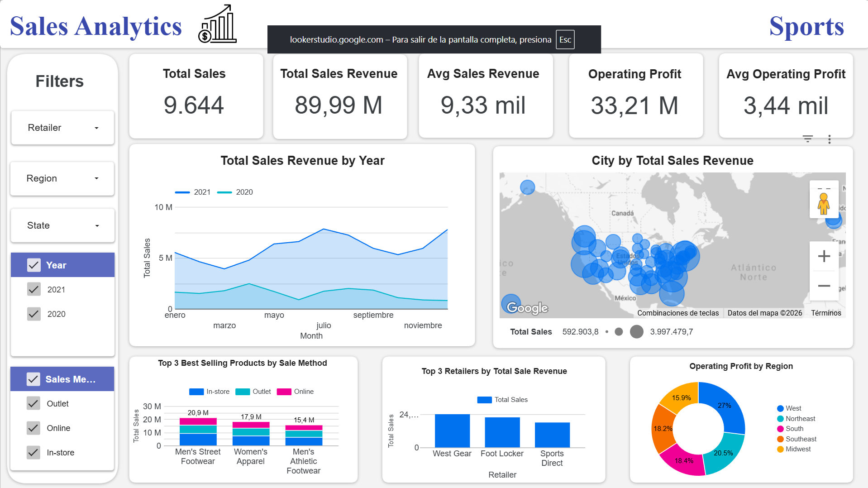Expand the Region filter dropdown
This screenshot has height=488, width=868.
[62, 178]
